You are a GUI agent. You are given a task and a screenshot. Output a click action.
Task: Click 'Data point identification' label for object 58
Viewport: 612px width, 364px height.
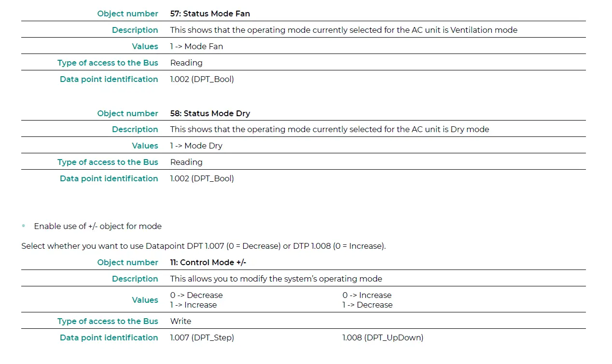[x=109, y=178]
